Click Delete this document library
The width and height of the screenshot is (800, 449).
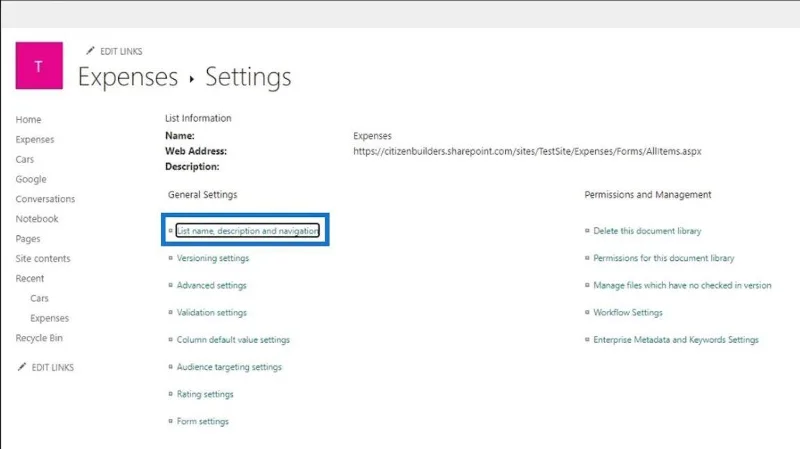point(647,231)
